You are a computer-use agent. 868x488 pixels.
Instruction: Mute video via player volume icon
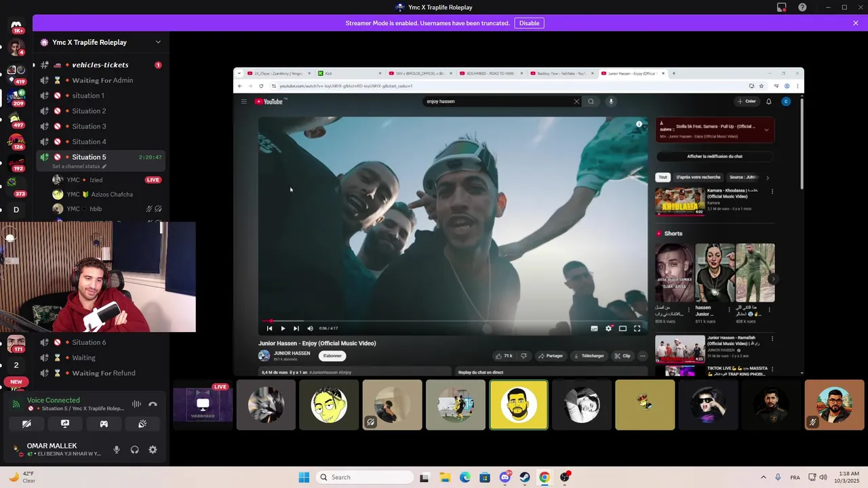point(310,329)
